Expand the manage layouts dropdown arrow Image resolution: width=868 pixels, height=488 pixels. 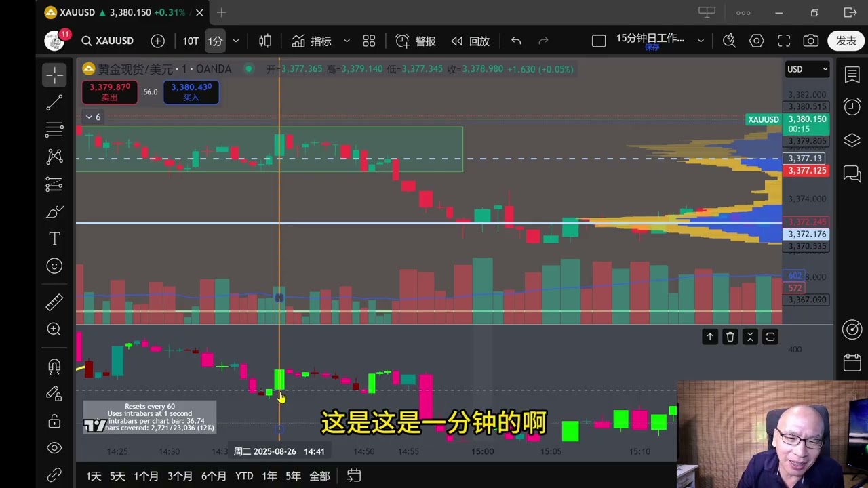pyautogui.click(x=701, y=41)
